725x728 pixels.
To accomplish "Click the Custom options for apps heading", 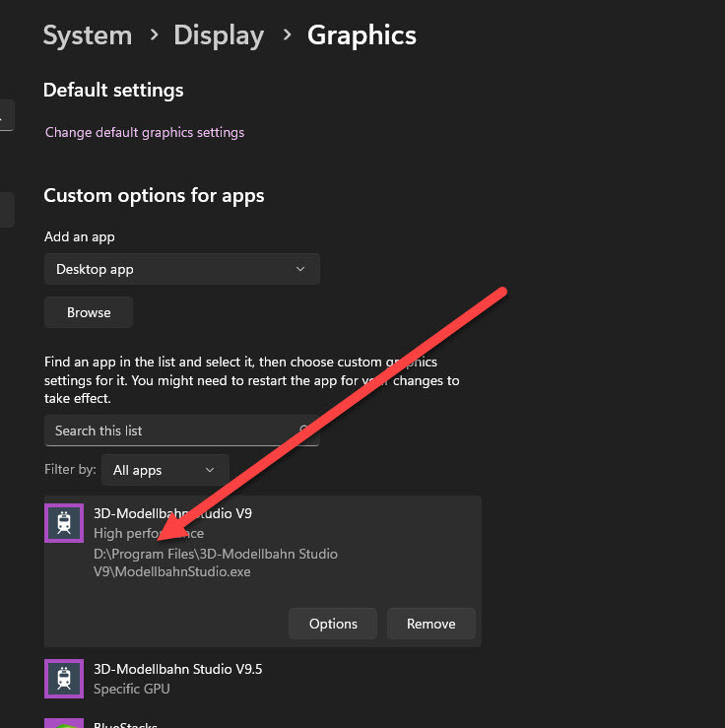I will tap(154, 195).
